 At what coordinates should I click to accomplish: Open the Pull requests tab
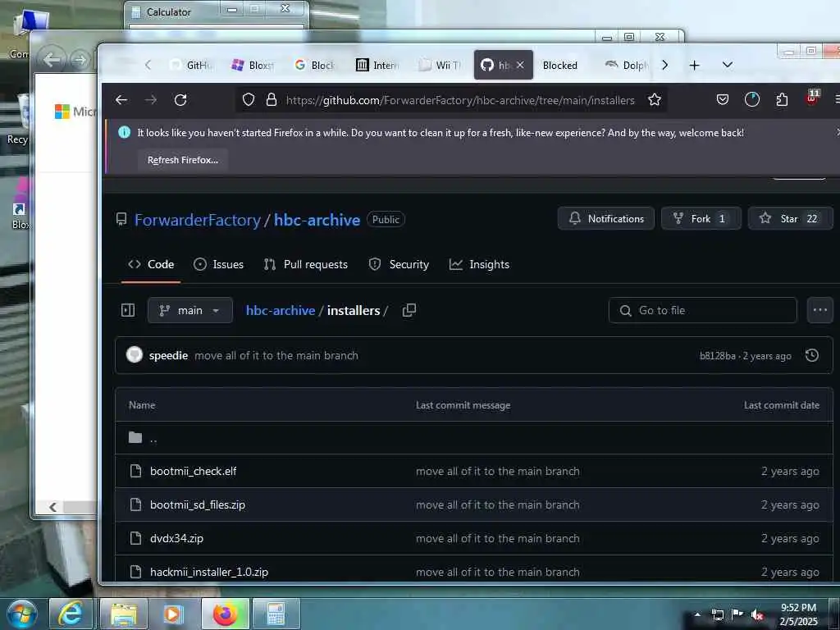coord(306,265)
